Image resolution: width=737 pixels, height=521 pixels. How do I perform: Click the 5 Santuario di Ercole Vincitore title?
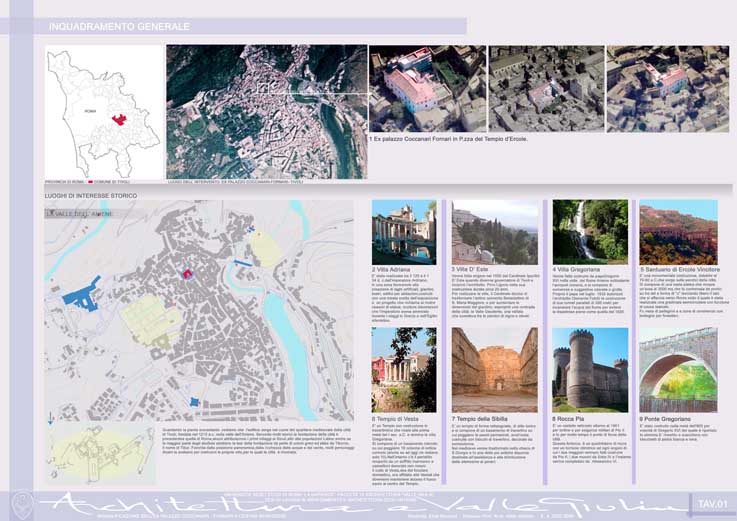pos(680,270)
